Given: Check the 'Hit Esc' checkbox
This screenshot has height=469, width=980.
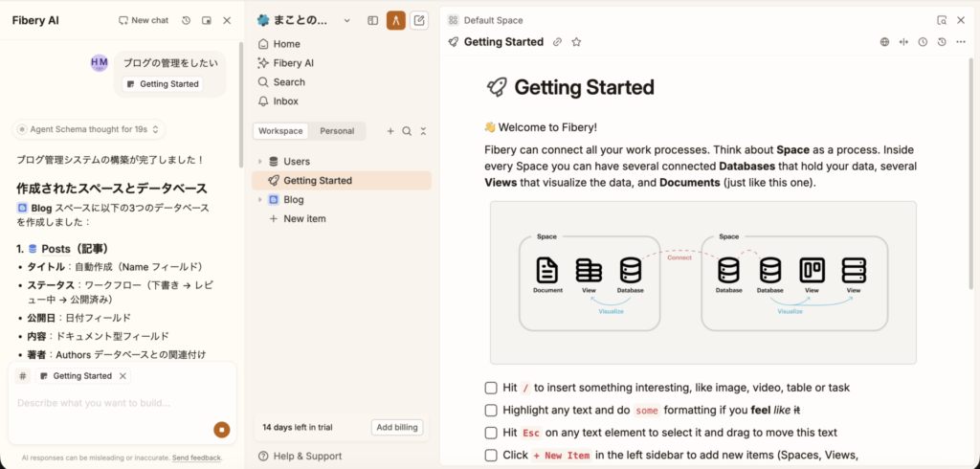Looking at the screenshot, I should [491, 433].
